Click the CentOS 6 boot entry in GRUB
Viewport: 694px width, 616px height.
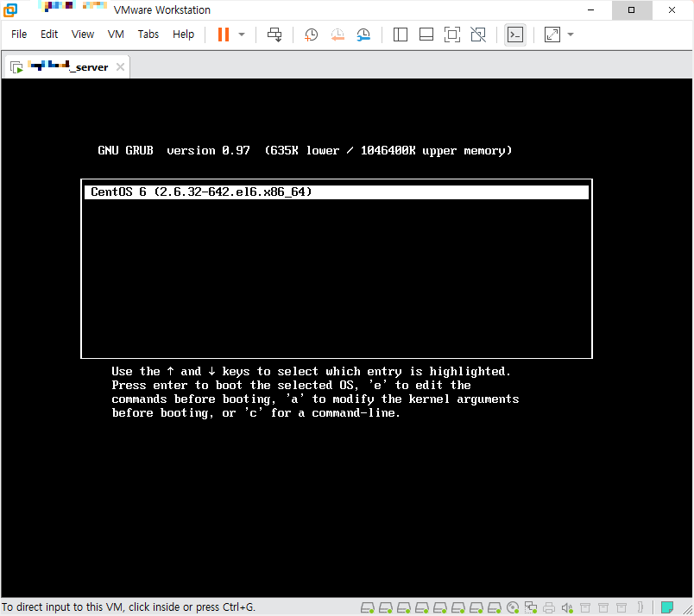click(x=337, y=192)
